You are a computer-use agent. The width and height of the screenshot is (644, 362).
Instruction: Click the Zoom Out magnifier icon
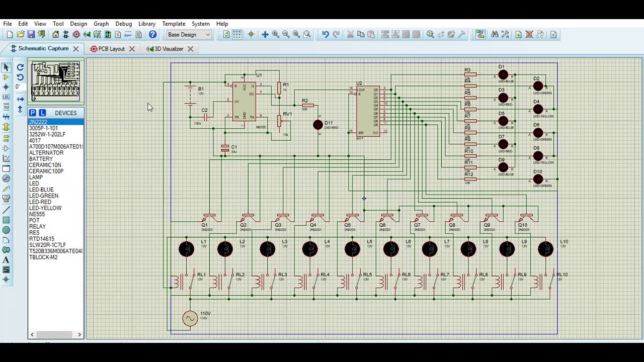286,34
